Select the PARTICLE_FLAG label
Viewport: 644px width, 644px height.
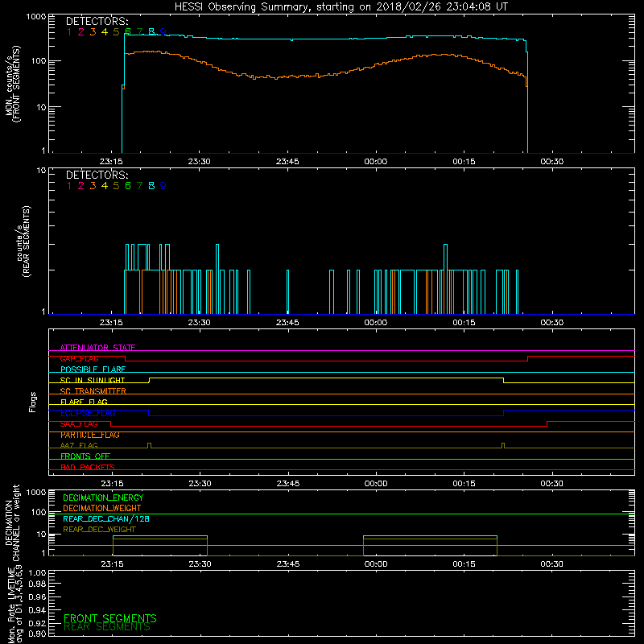coord(90,435)
